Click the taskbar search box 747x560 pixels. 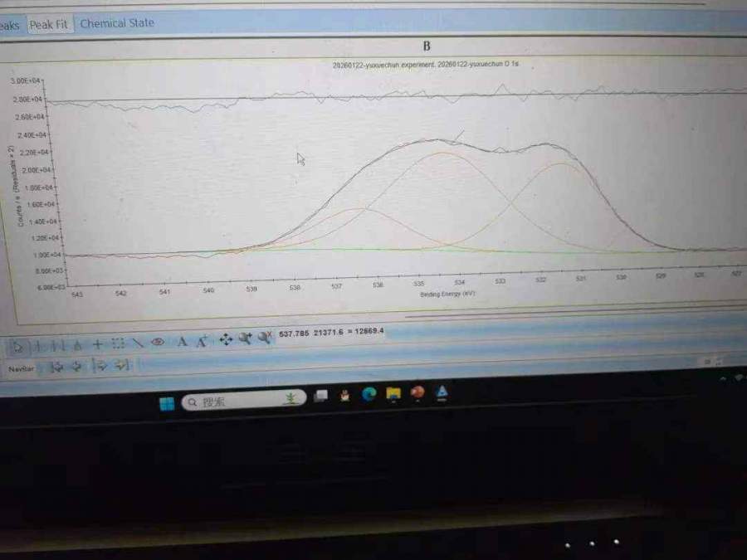(x=243, y=401)
